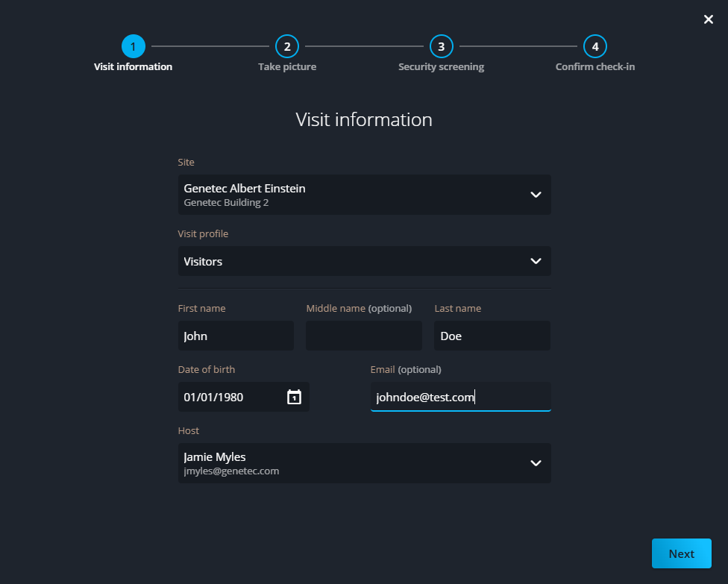The width and height of the screenshot is (728, 584).
Task: Close the check-in dialog with the X
Action: (708, 19)
